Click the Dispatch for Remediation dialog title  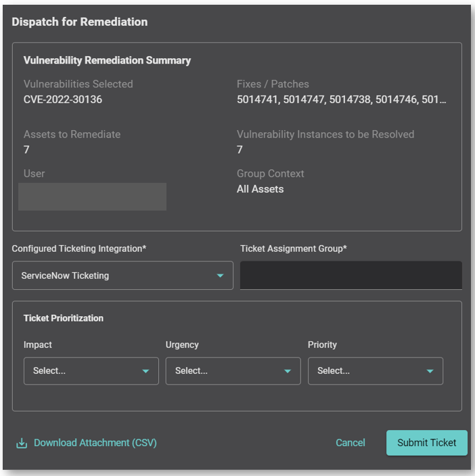click(79, 22)
